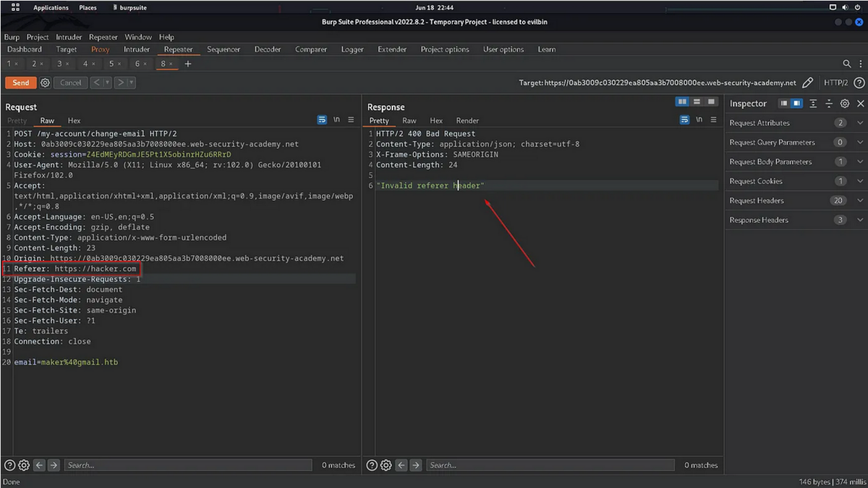Viewport: 868px width, 488px height.
Task: Open Response search help icon
Action: coord(372,466)
